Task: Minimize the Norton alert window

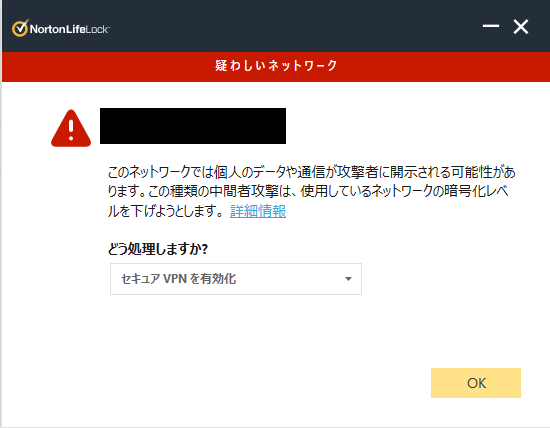Action: [491, 26]
